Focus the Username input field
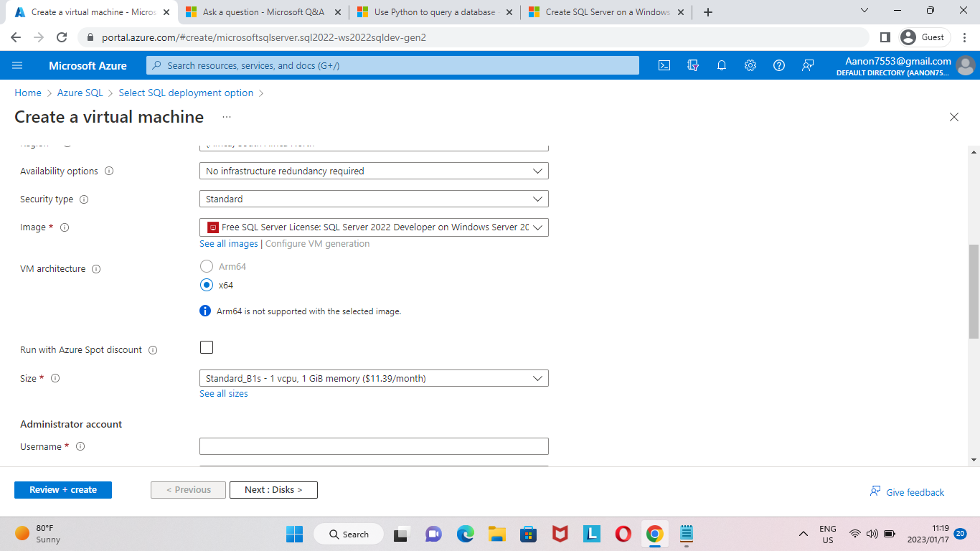 point(374,446)
